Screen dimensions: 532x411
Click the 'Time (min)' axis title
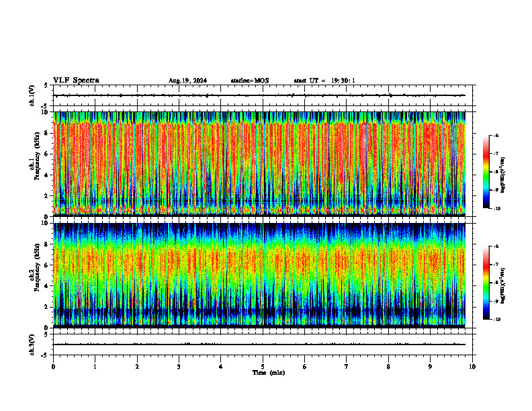pos(269,373)
